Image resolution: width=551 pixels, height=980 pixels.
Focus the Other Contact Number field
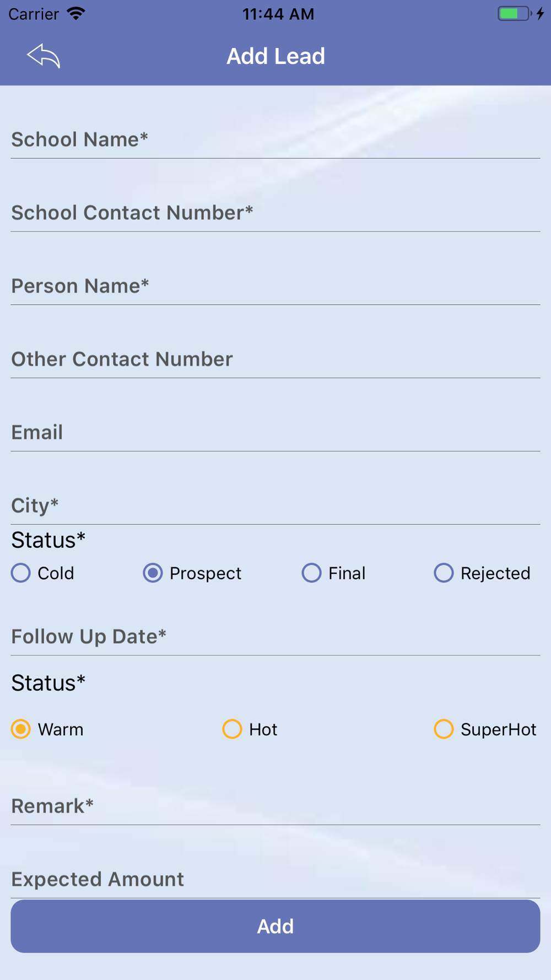click(x=275, y=359)
